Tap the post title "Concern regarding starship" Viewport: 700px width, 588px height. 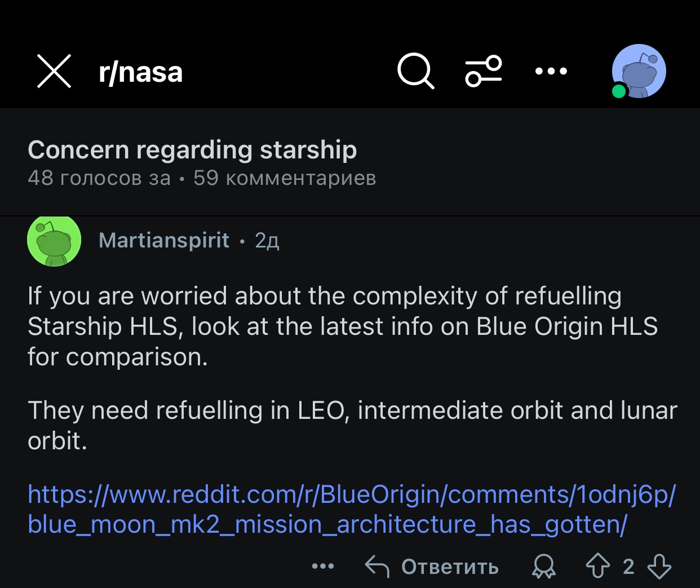click(x=192, y=150)
